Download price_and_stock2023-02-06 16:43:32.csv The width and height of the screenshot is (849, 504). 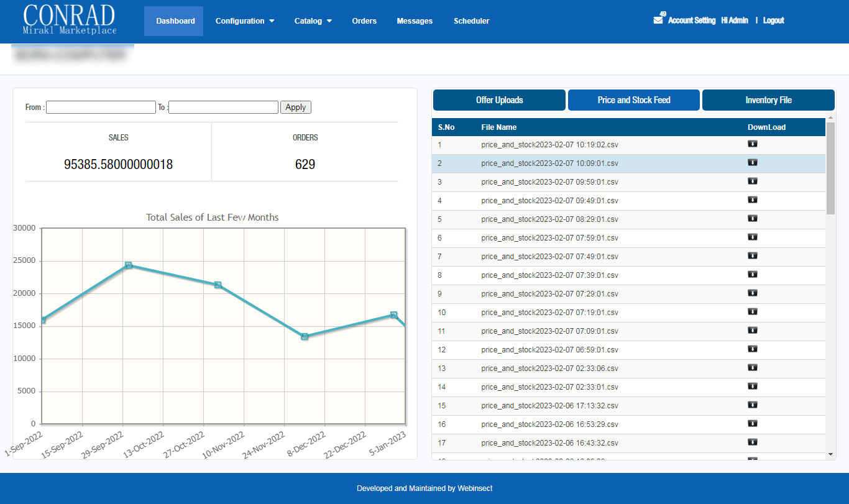point(752,442)
